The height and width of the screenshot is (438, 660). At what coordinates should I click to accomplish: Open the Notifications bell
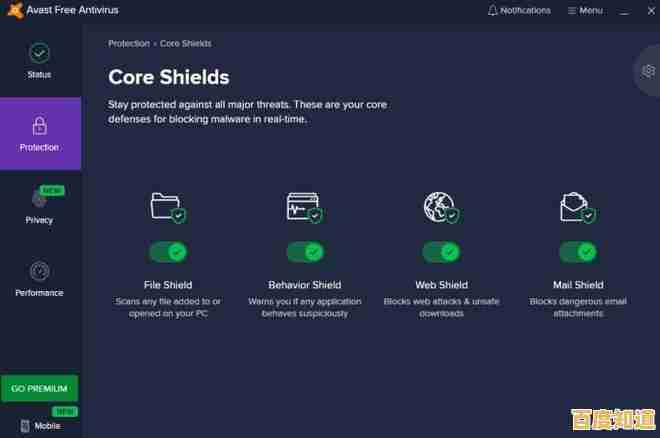pyautogui.click(x=492, y=10)
